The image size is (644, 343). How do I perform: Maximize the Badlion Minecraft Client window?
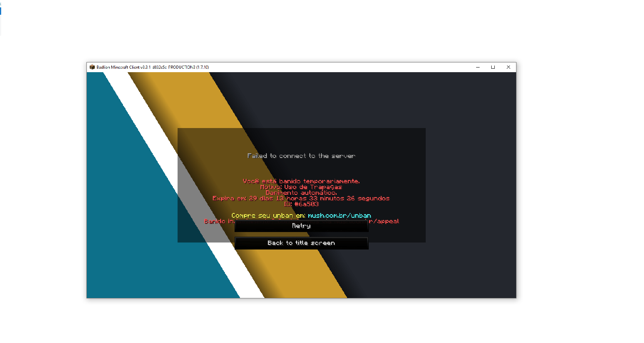pos(493,67)
